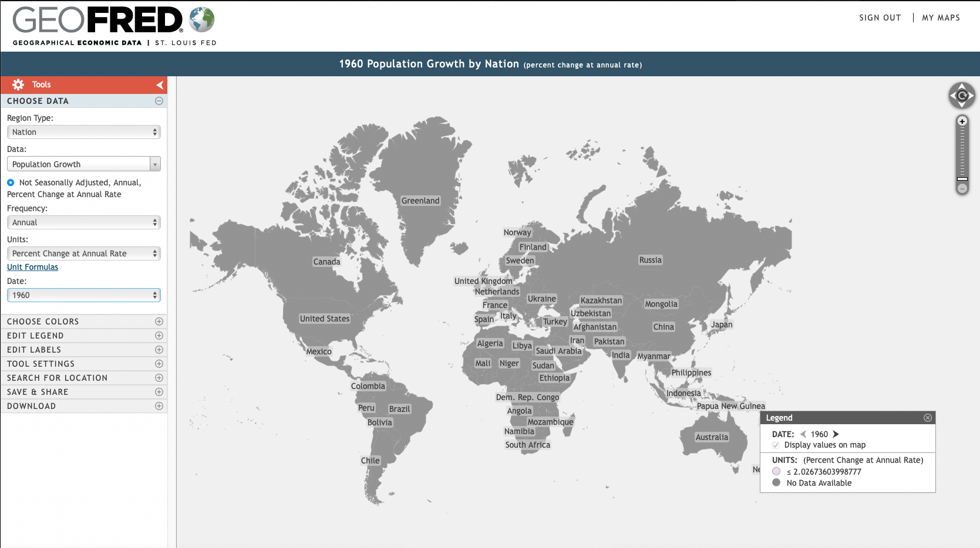Click the China map label
Viewport: 980px width, 548px height.
point(664,327)
